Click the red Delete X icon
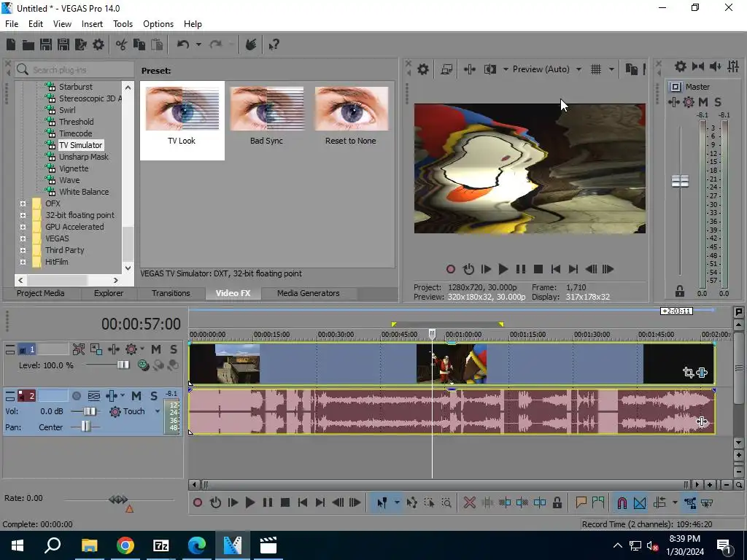 (x=470, y=503)
